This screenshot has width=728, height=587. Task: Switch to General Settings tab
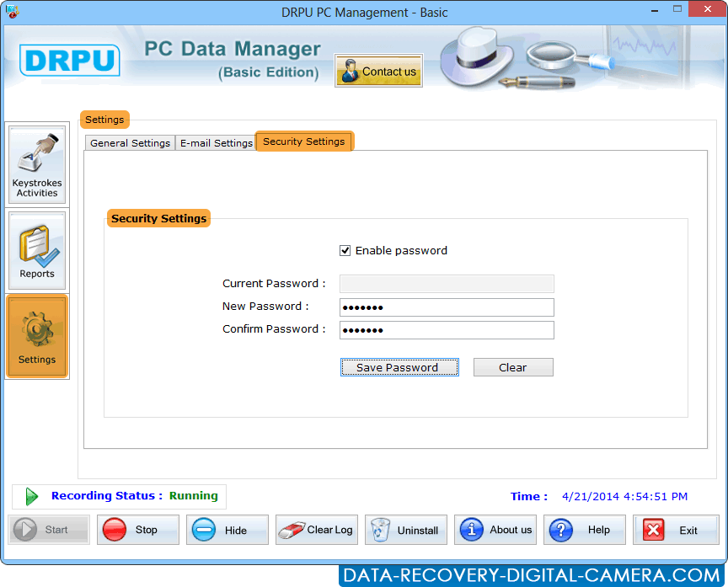point(130,143)
